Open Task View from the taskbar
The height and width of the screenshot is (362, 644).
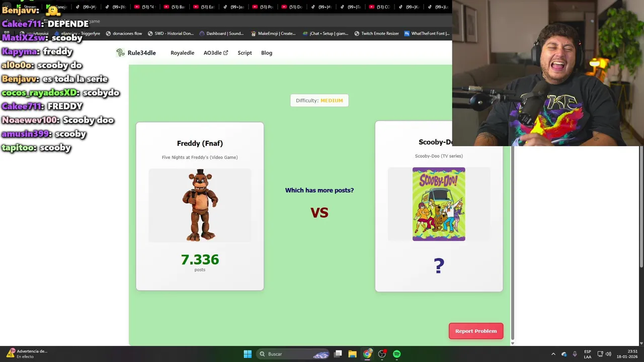click(338, 354)
